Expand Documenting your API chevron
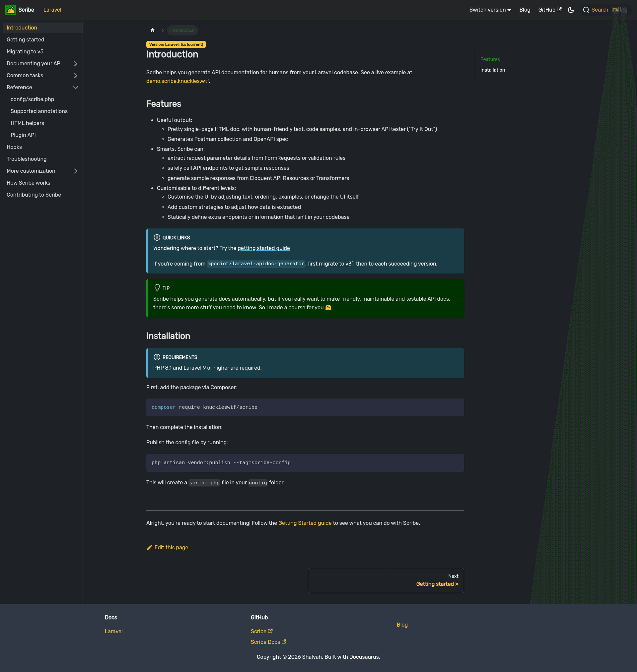Viewport: 637px width, 672px height. [76, 63]
